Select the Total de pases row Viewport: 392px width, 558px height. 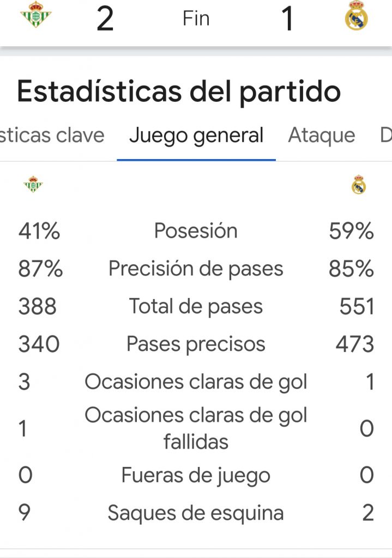tap(196, 306)
